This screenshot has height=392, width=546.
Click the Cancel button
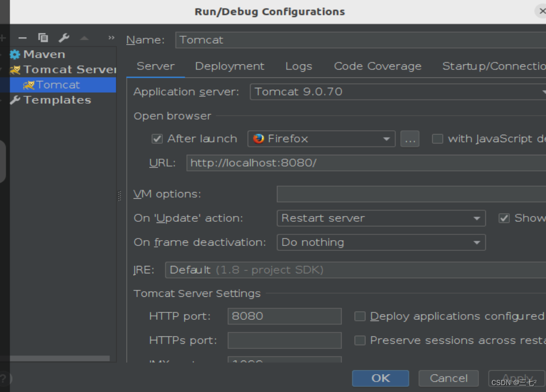click(448, 378)
